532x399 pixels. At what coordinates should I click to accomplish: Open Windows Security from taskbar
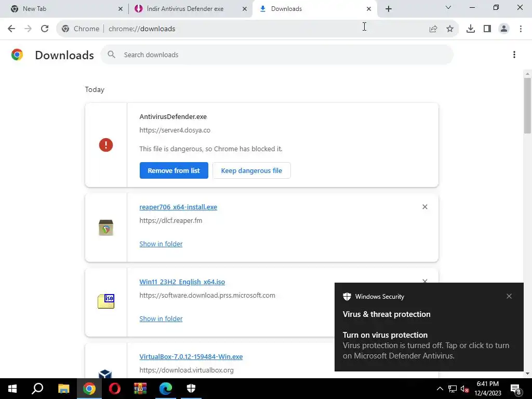tap(191, 389)
